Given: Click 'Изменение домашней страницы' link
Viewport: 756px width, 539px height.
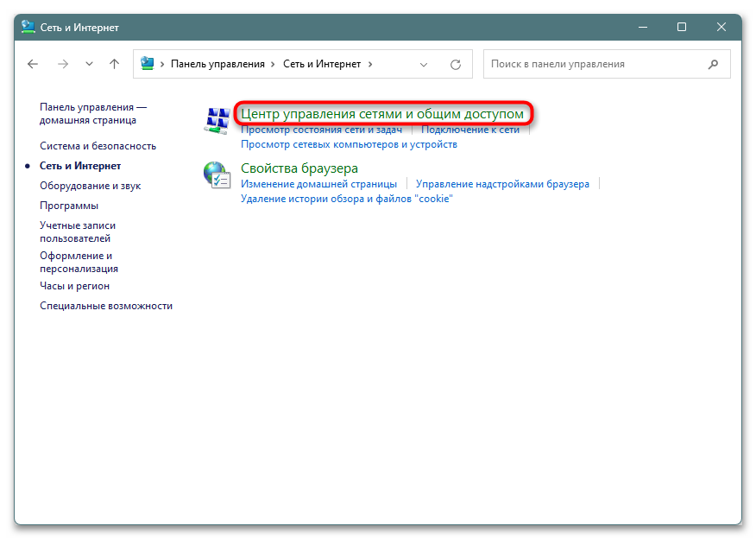Looking at the screenshot, I should coord(318,184).
